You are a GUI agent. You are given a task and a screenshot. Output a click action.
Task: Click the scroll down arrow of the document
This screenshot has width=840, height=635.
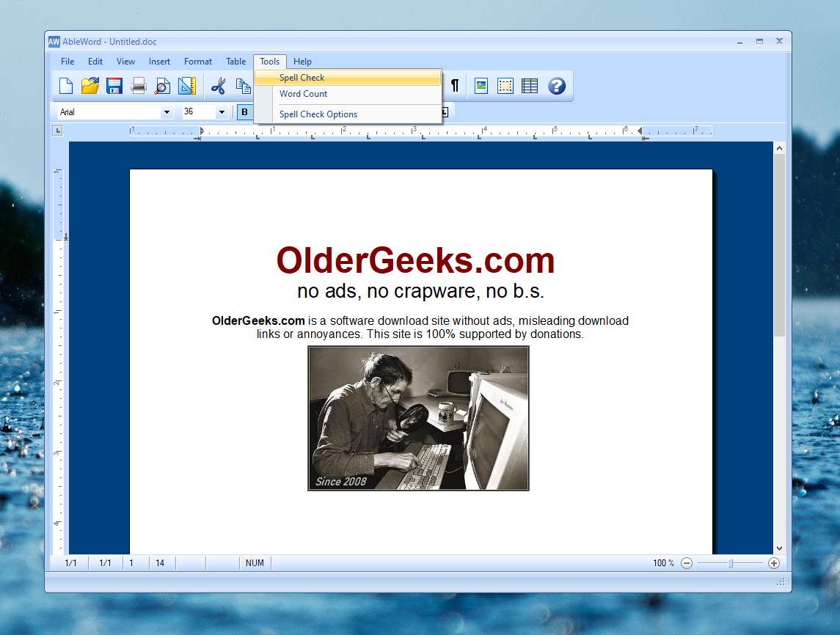click(x=779, y=548)
